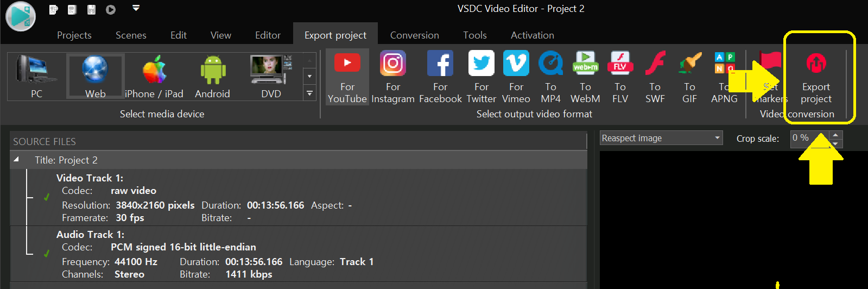Select the For Twitter export option

tap(481, 76)
